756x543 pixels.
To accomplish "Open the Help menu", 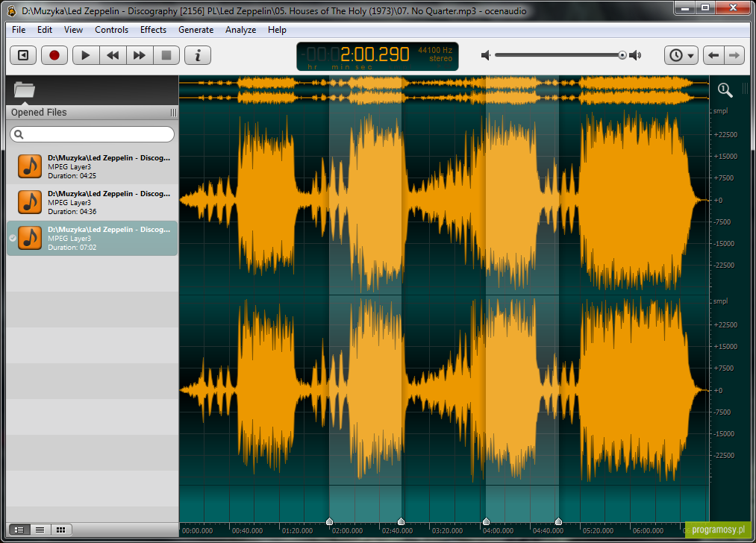I will (277, 30).
